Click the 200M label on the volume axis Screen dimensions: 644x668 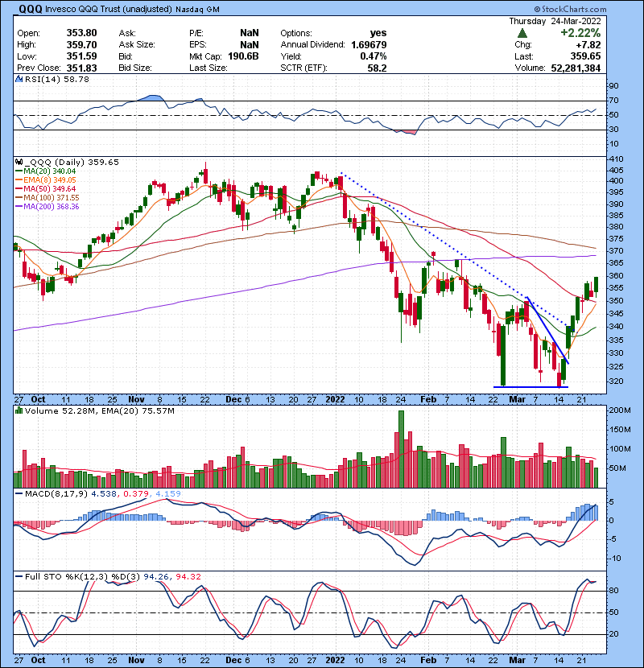point(620,410)
